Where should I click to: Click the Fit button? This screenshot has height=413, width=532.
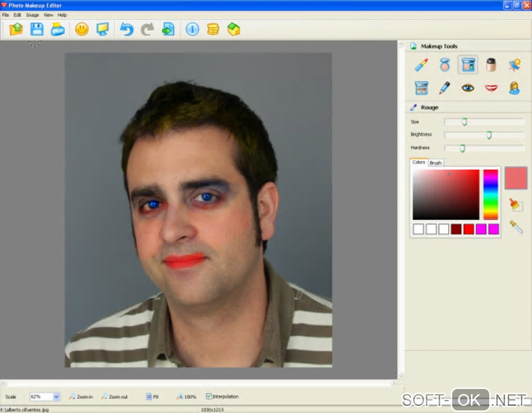tap(153, 396)
